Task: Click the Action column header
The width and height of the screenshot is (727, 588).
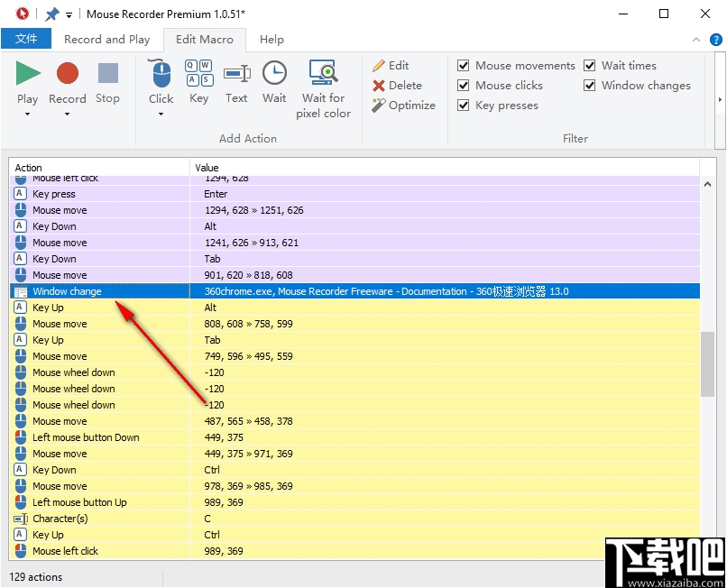Action: point(99,168)
